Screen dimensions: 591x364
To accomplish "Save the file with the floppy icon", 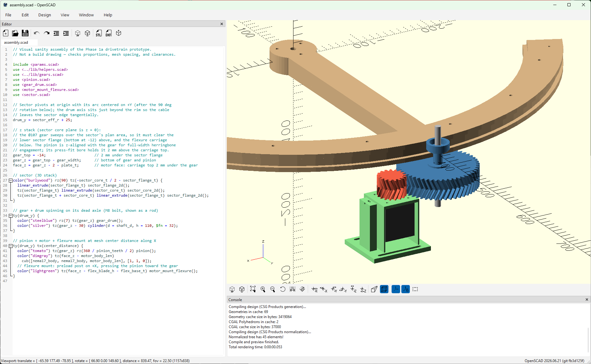I will coord(25,33).
